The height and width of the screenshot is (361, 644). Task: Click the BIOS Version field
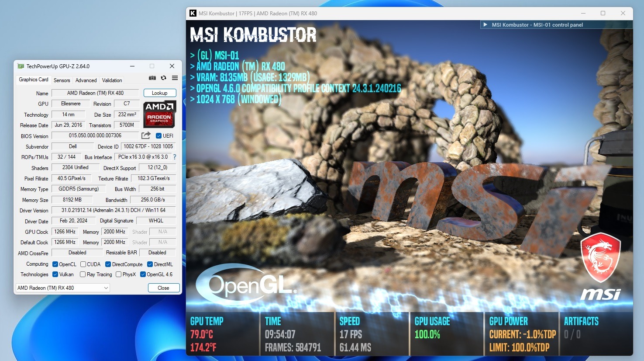click(95, 136)
